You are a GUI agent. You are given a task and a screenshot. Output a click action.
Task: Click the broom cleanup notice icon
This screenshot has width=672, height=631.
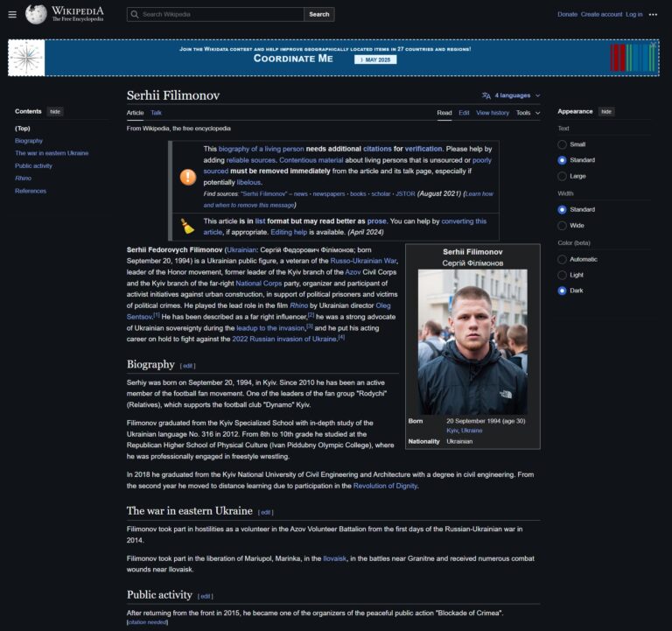(x=188, y=227)
